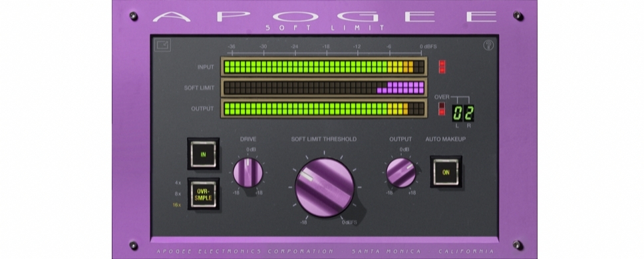Click the Soft Limit reduction meter
This screenshot has height=259, width=644.
click(x=324, y=88)
